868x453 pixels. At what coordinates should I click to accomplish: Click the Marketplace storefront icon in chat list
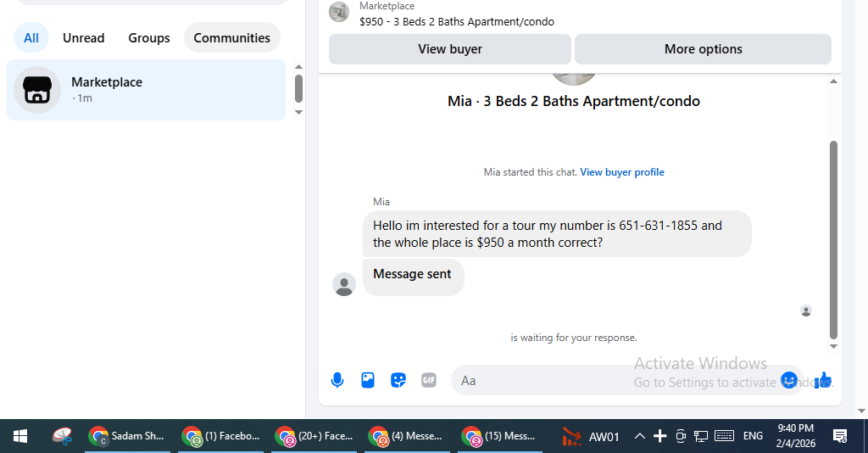click(37, 89)
